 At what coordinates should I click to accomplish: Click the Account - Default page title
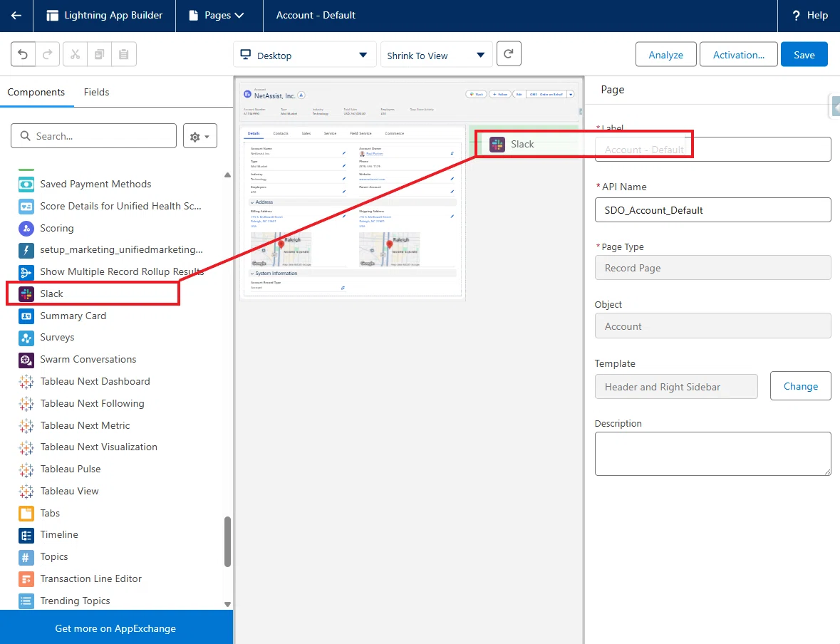pos(316,16)
